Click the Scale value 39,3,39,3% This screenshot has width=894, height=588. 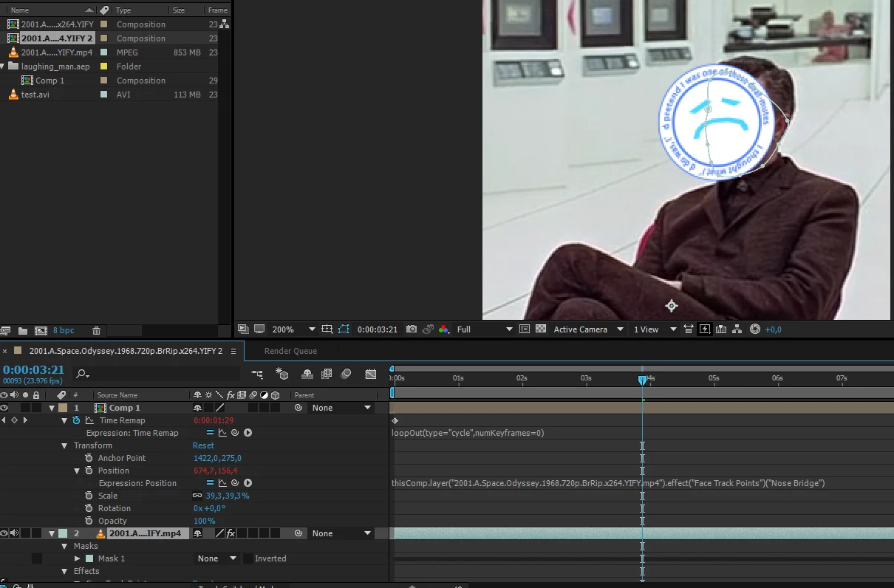(228, 496)
